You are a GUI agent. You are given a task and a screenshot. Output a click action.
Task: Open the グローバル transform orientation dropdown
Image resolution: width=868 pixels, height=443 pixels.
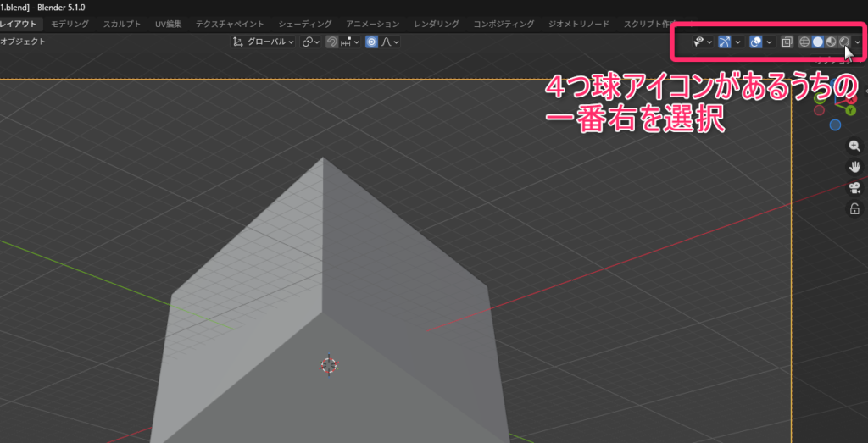(x=263, y=42)
